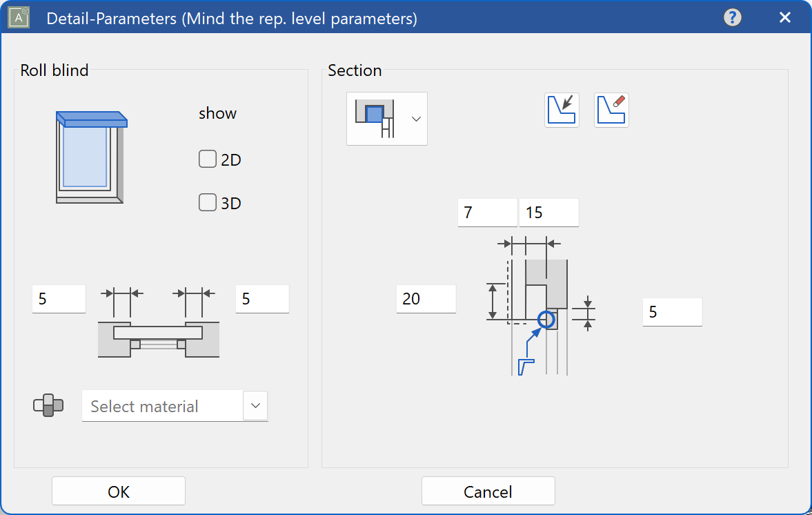The width and height of the screenshot is (812, 515).
Task: Click the material layers icon
Action: tap(48, 405)
